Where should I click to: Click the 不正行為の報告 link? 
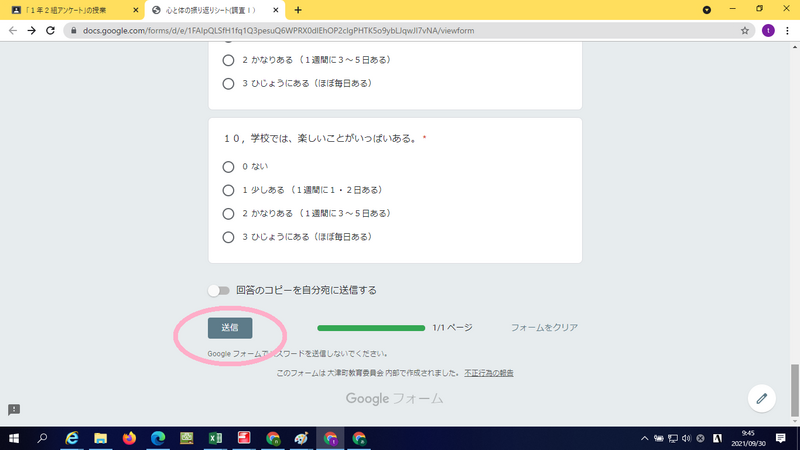point(489,373)
